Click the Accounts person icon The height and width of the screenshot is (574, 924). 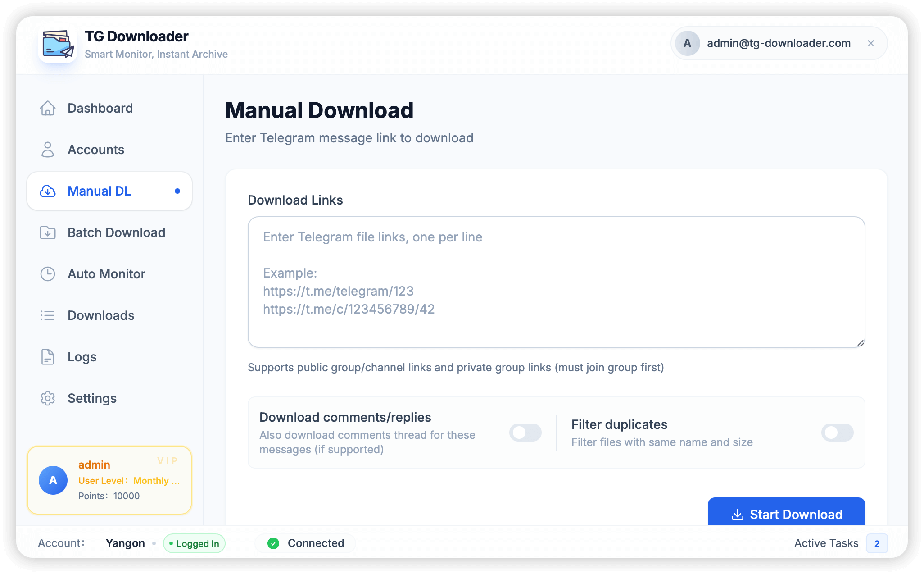(47, 150)
